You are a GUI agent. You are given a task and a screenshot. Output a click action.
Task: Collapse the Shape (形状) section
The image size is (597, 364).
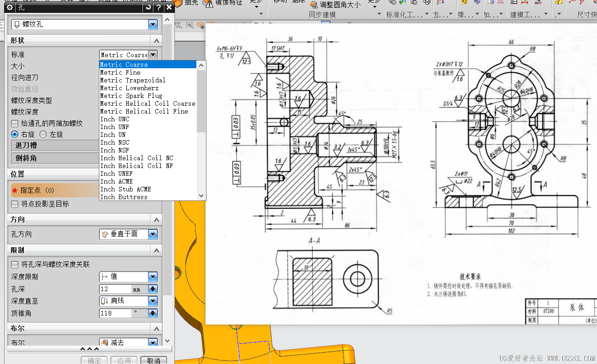click(157, 41)
